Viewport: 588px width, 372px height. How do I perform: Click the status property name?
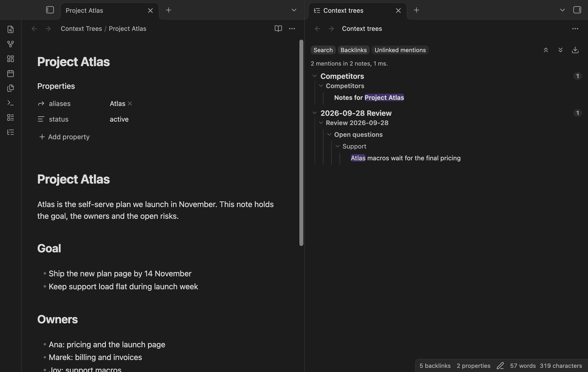pos(59,119)
